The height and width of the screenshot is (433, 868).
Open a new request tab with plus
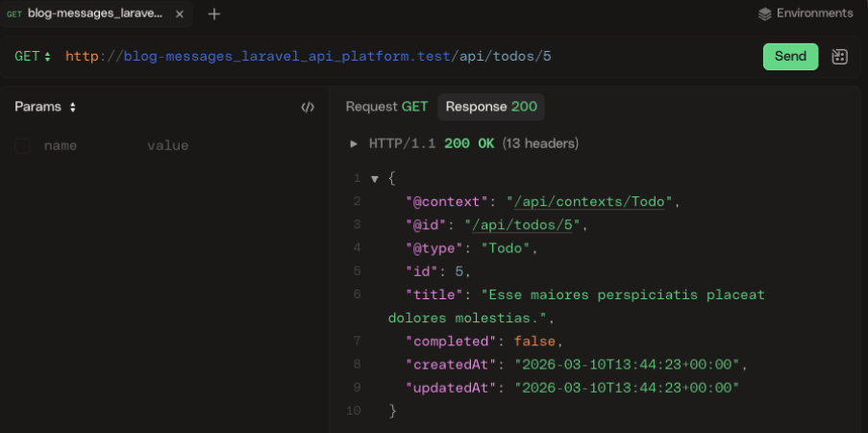click(214, 14)
